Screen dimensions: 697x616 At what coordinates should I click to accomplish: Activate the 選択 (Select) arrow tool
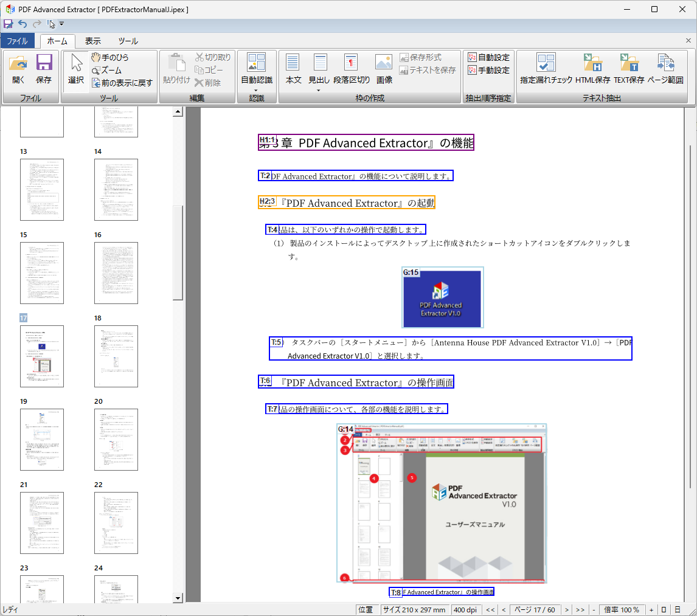point(76,69)
